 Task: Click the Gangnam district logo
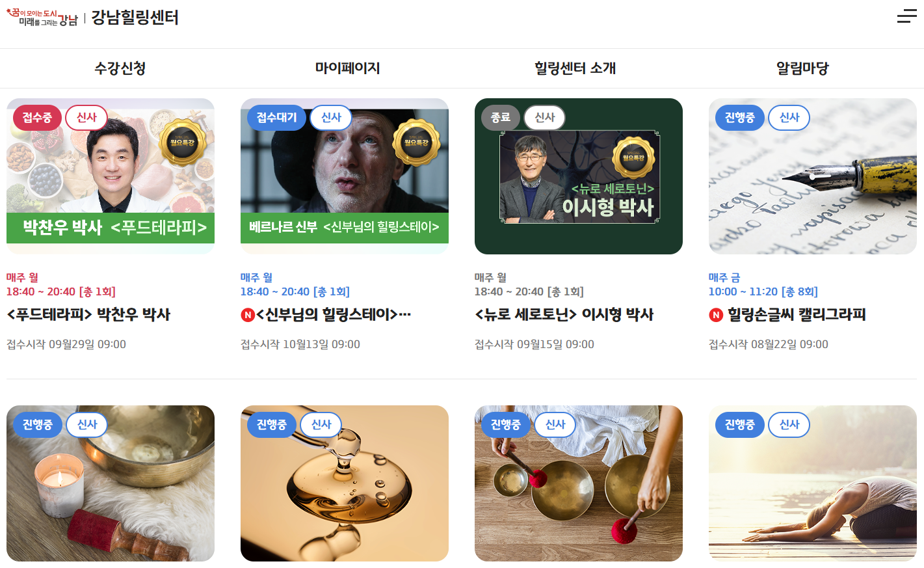pyautogui.click(x=42, y=18)
